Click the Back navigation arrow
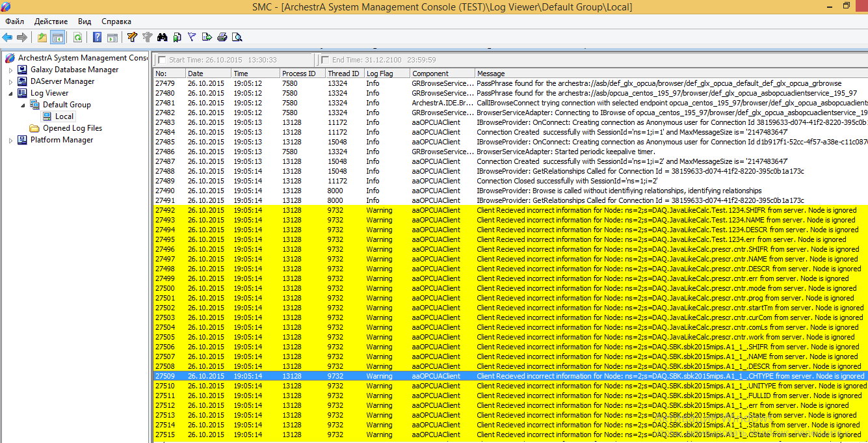Image resolution: width=868 pixels, height=443 pixels. (7, 38)
